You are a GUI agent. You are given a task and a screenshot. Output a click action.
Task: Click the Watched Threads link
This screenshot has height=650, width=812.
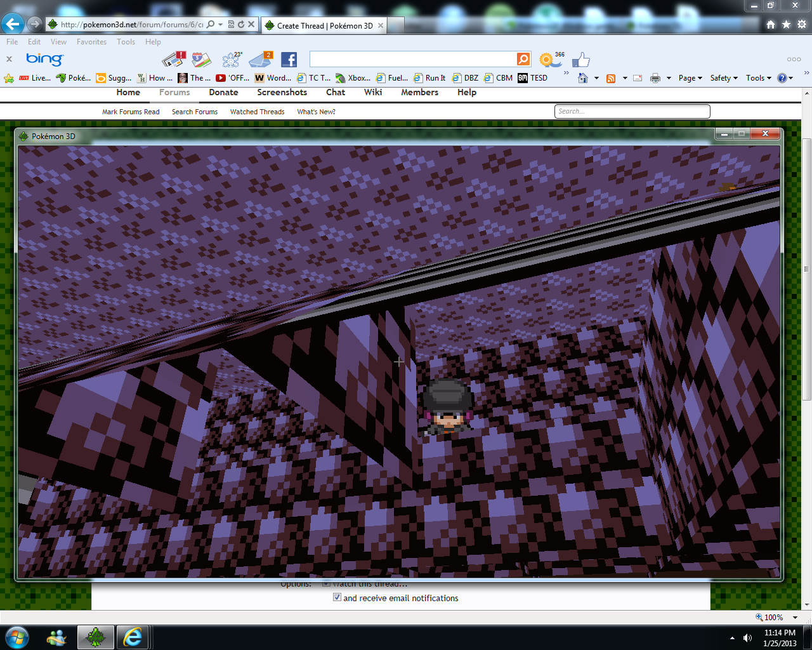pyautogui.click(x=257, y=112)
